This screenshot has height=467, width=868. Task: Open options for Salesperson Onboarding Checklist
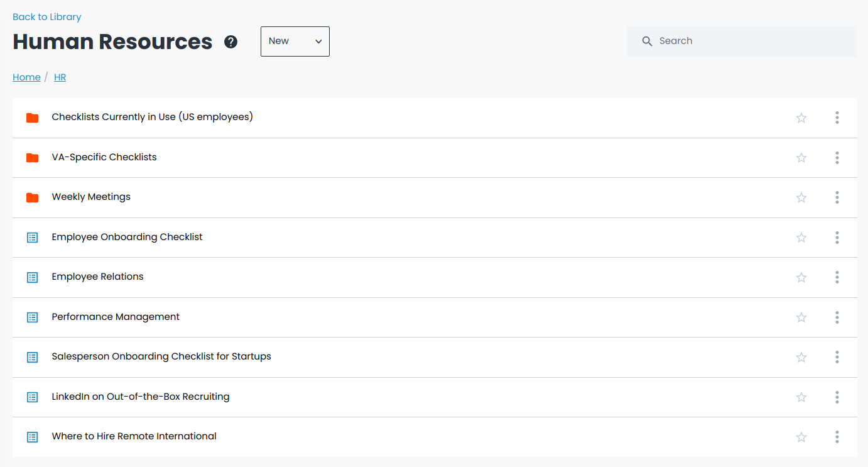point(837,357)
